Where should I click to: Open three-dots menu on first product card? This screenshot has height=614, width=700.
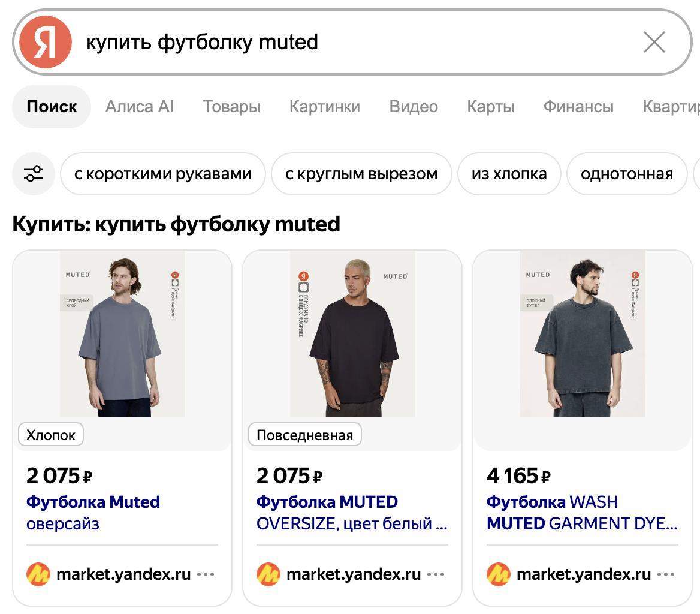tap(206, 574)
